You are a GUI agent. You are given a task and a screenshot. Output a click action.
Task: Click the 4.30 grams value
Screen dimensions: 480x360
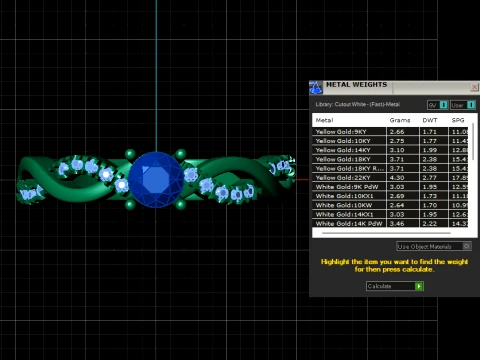click(397, 178)
